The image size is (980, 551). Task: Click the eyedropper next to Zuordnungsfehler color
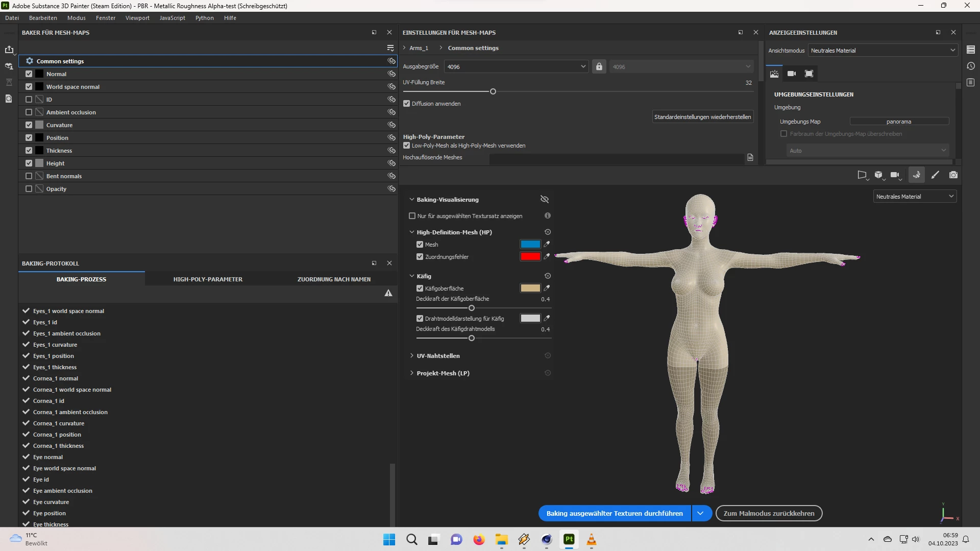547,256
